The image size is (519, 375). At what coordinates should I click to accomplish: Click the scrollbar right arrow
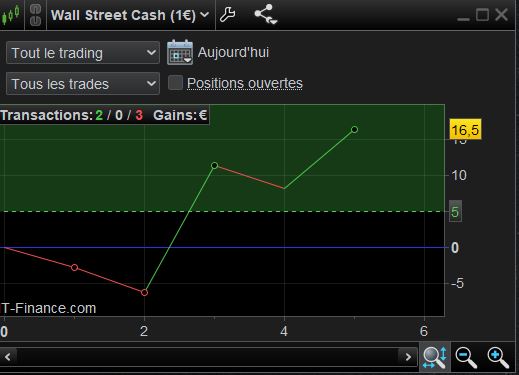tap(408, 357)
